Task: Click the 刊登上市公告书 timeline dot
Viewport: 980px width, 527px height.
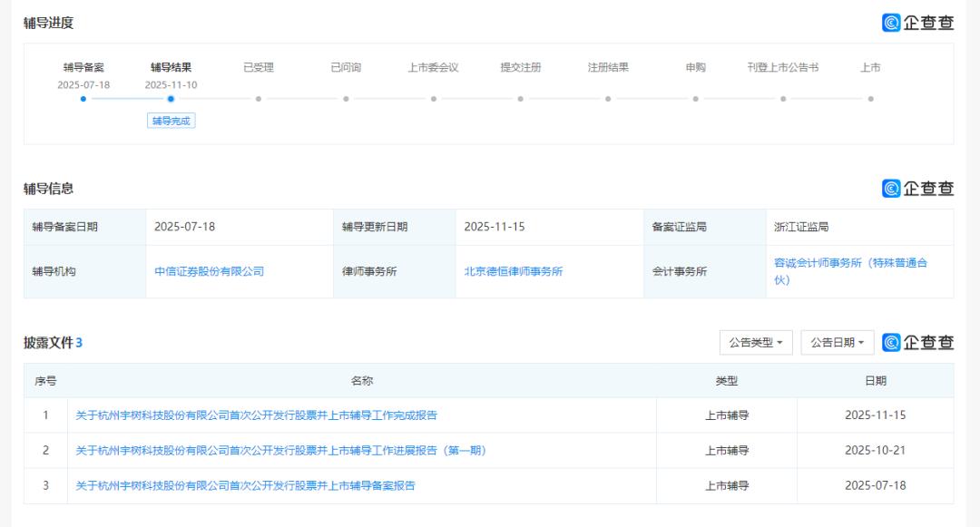Action: 782,99
